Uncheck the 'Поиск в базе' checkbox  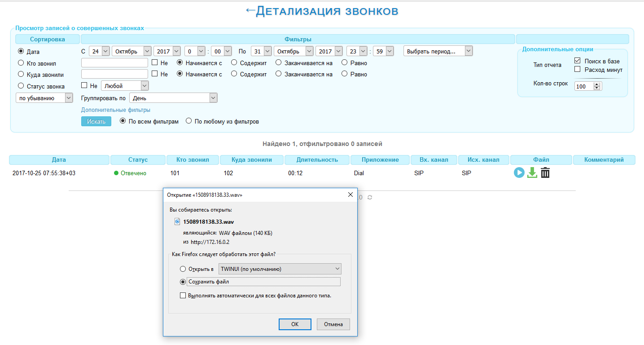pyautogui.click(x=578, y=61)
